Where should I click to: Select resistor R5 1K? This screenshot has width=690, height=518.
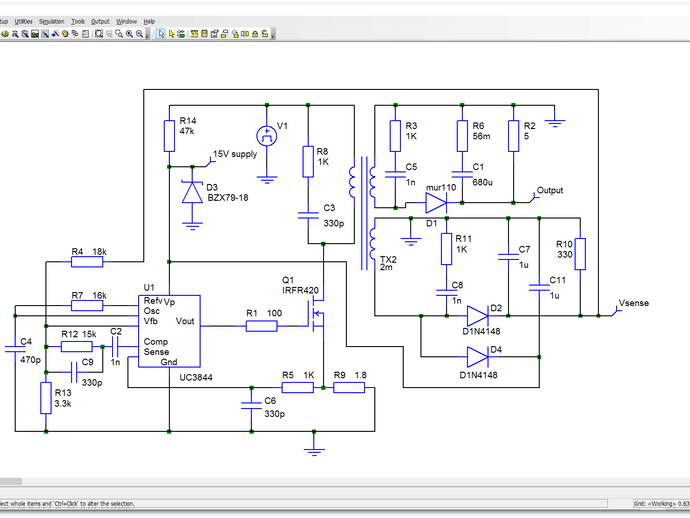point(297,388)
